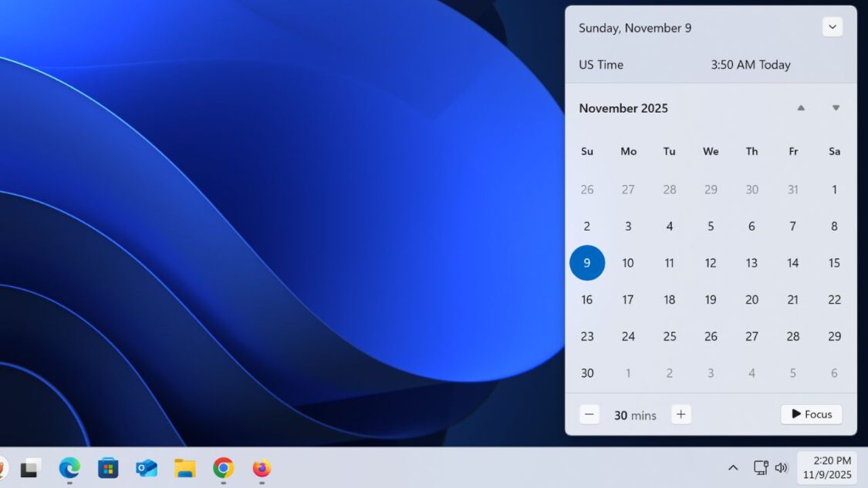Launch Microsoft Store from the taskbar
868x488 pixels.
click(108, 469)
